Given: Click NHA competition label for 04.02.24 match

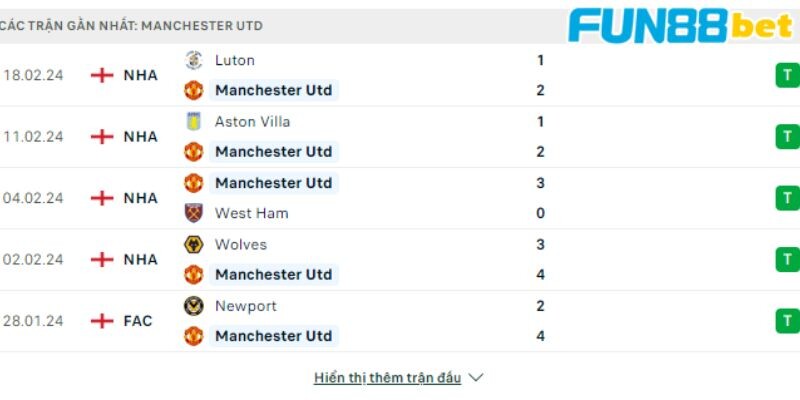Looking at the screenshot, I should pyautogui.click(x=140, y=198).
